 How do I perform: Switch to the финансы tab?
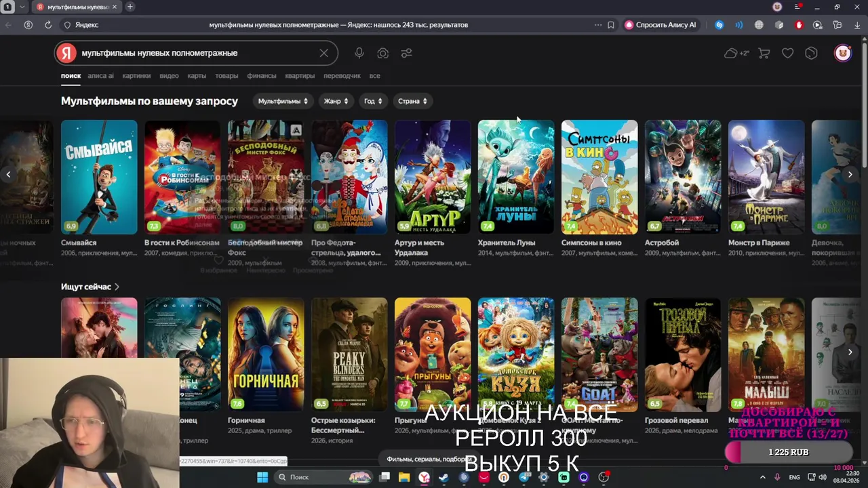click(x=262, y=76)
